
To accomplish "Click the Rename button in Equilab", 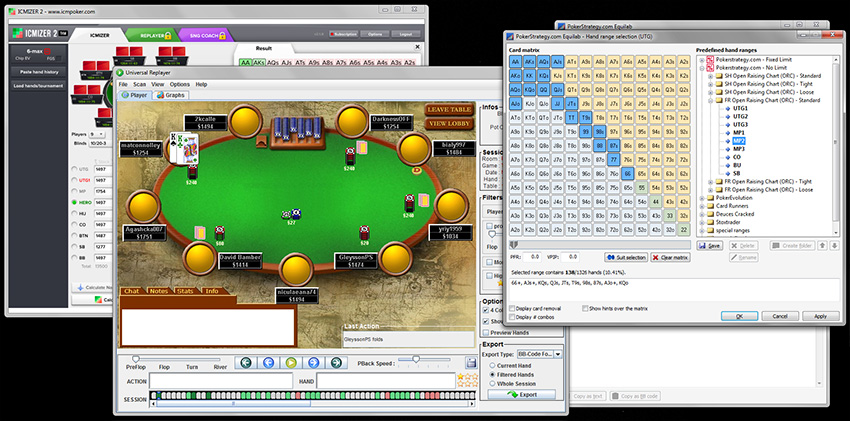I will (743, 257).
